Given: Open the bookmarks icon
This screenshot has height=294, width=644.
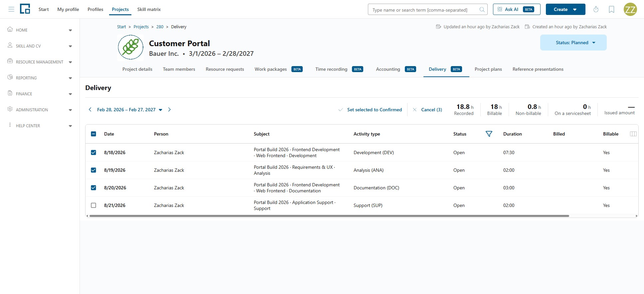Looking at the screenshot, I should [x=611, y=9].
